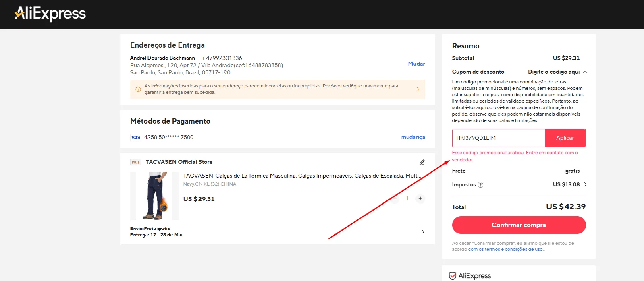
Task: Collapse the Cupom de desconto section
Action: click(585, 72)
